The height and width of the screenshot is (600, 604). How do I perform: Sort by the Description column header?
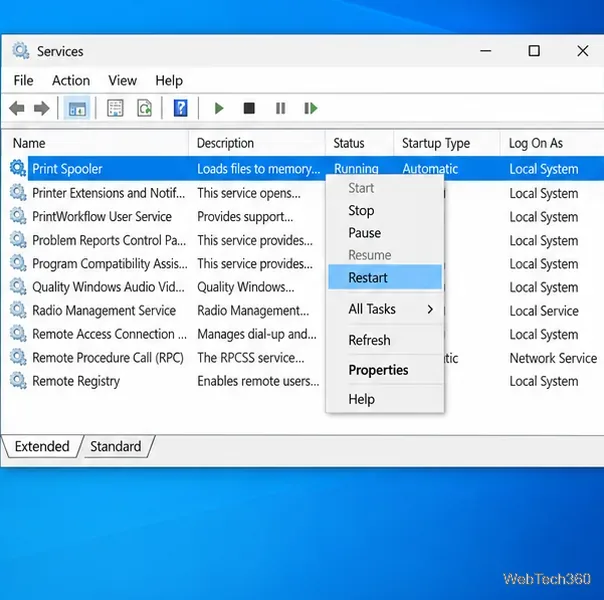point(257,143)
